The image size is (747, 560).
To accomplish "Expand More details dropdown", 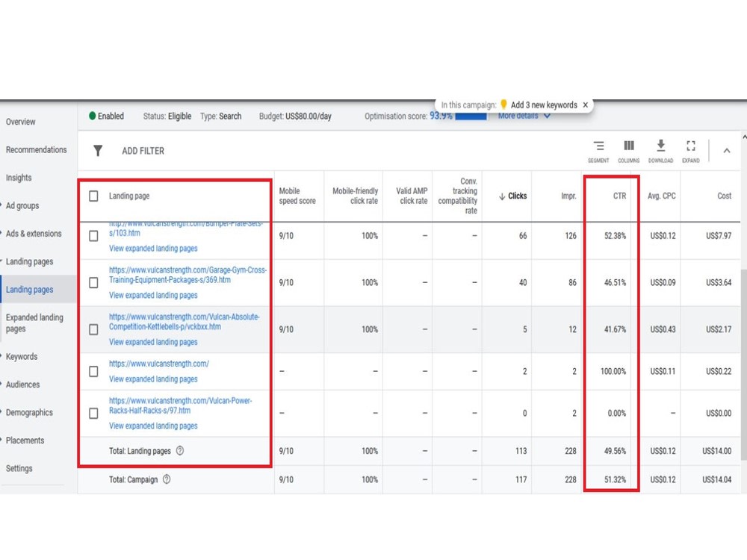I will pyautogui.click(x=524, y=116).
